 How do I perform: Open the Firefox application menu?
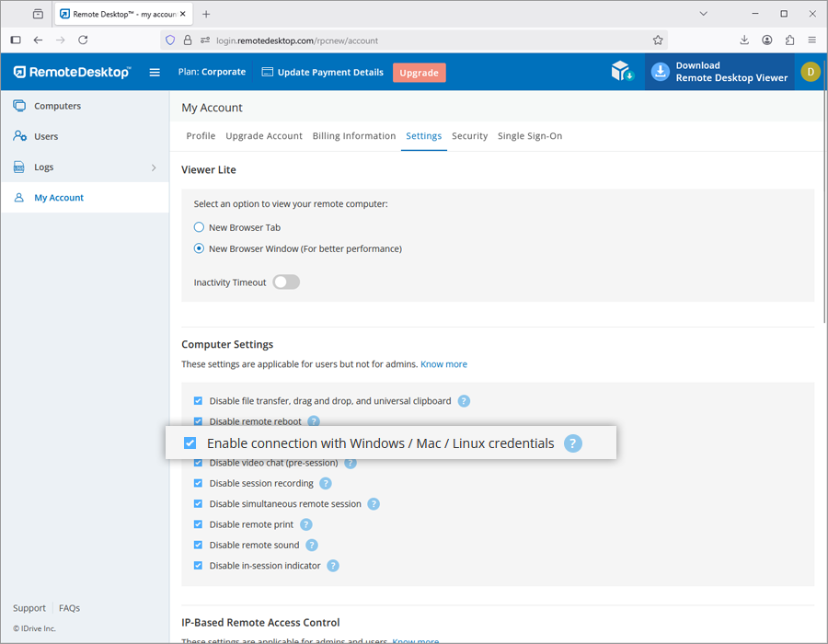click(811, 40)
